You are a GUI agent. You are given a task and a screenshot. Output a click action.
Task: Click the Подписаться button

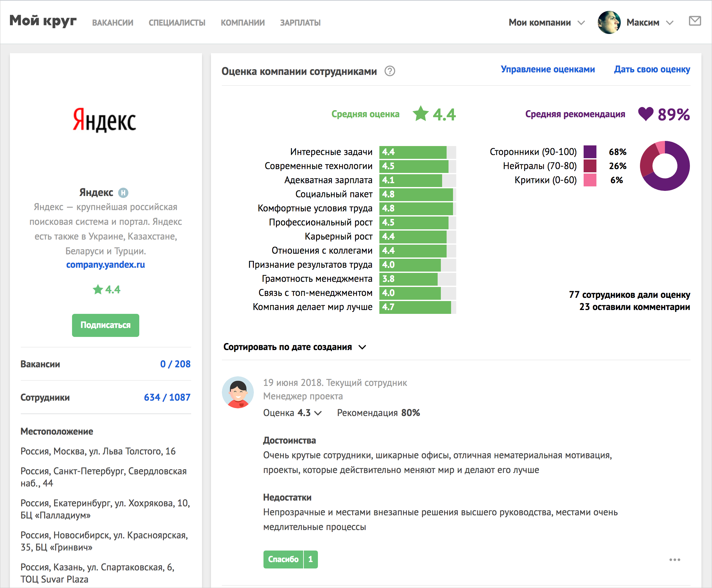click(x=106, y=325)
